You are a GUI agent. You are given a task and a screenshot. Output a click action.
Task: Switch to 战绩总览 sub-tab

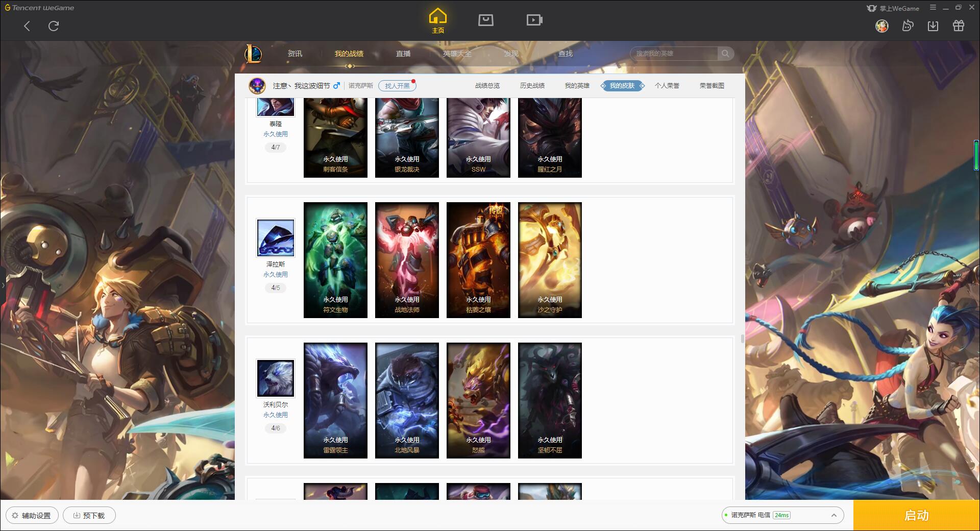coord(487,86)
